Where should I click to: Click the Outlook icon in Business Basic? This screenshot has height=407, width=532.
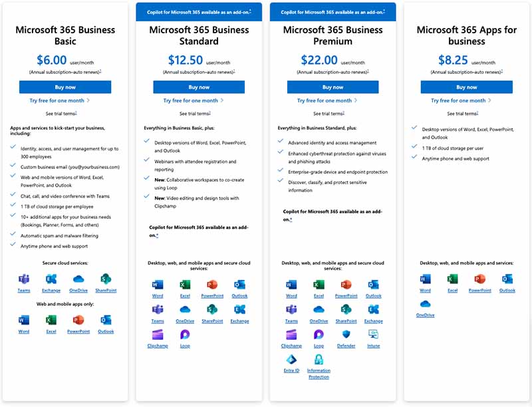(106, 320)
